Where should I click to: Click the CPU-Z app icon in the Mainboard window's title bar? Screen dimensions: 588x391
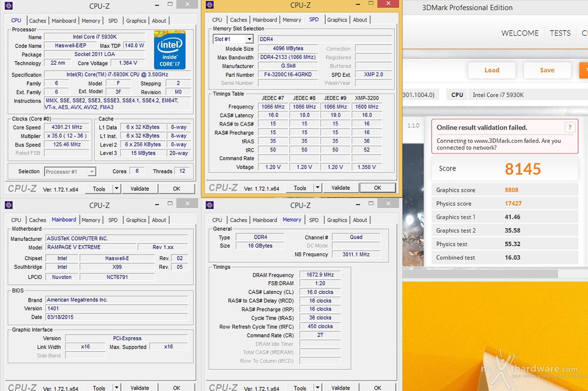(8, 205)
